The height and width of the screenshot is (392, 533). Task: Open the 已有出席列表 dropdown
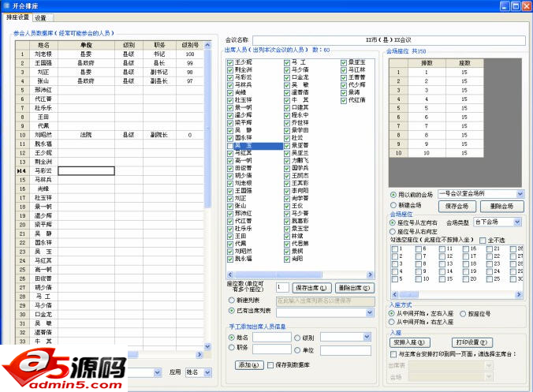pos(370,313)
